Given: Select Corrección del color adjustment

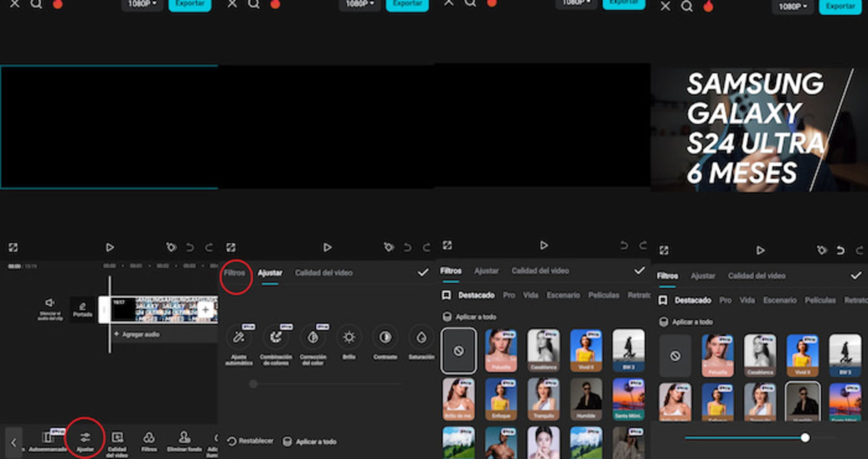Looking at the screenshot, I should pos(313,343).
